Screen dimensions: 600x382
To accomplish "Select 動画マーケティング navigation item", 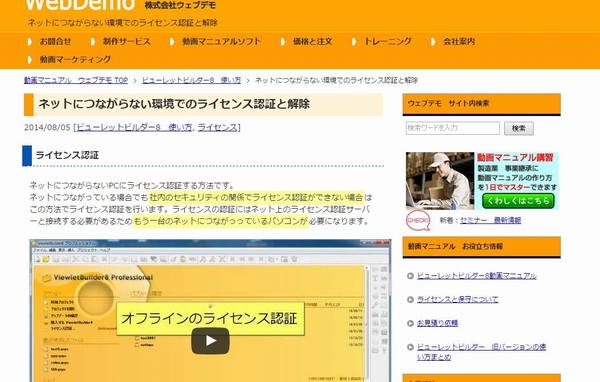I will tap(75, 59).
